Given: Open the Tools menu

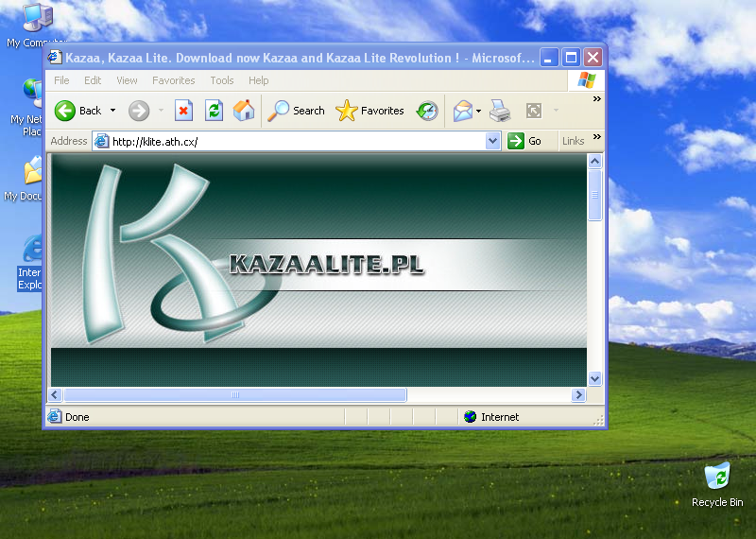Looking at the screenshot, I should [x=222, y=80].
